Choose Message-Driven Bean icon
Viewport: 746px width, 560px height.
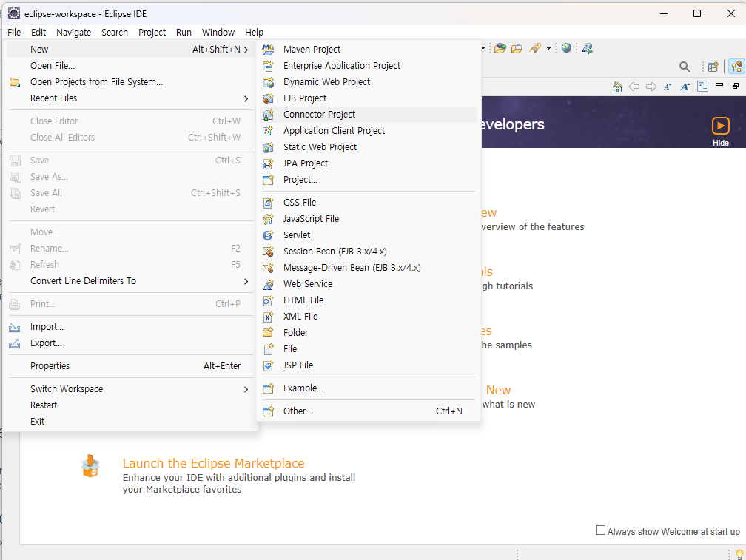pos(269,268)
